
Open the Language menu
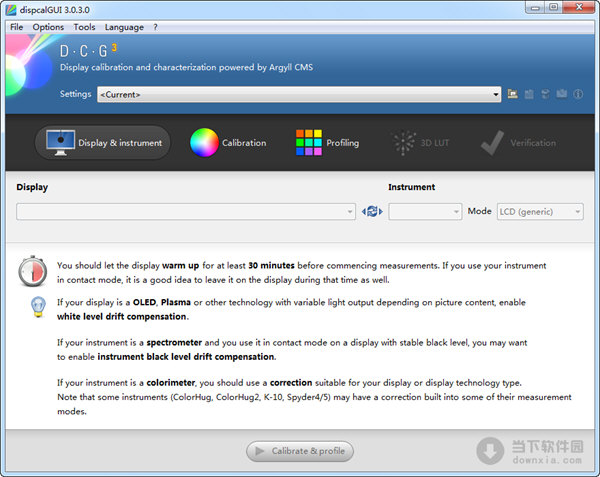click(x=124, y=27)
